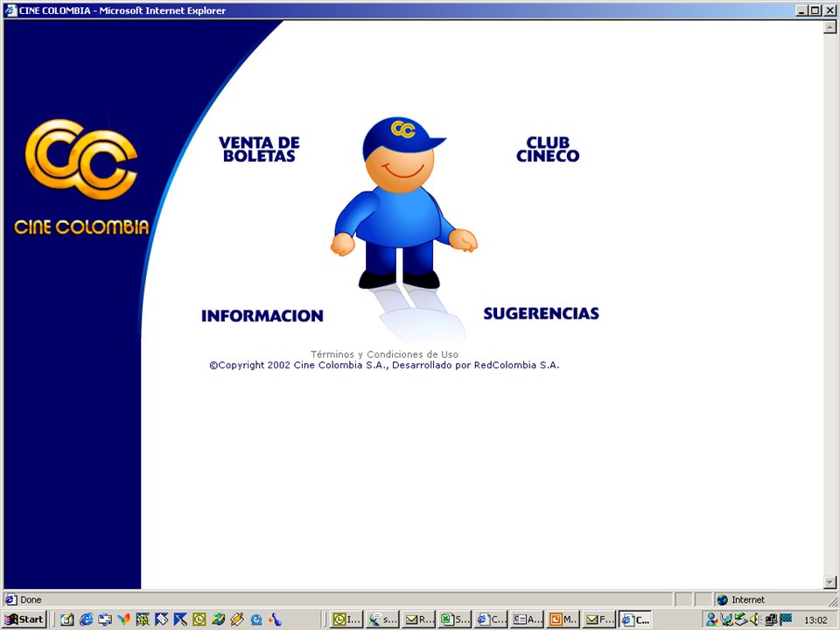The image size is (840, 630).
Task: Launch Outlook clock icon in quick launch
Action: pos(199,619)
